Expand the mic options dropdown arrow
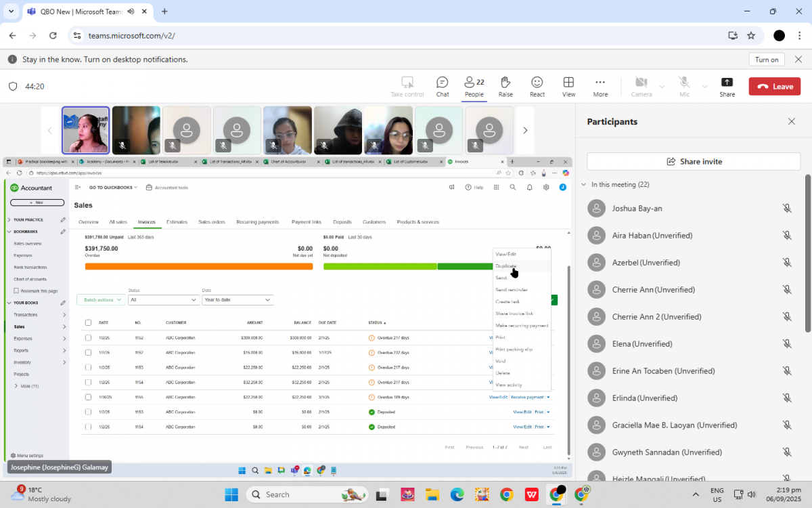 [x=704, y=87]
